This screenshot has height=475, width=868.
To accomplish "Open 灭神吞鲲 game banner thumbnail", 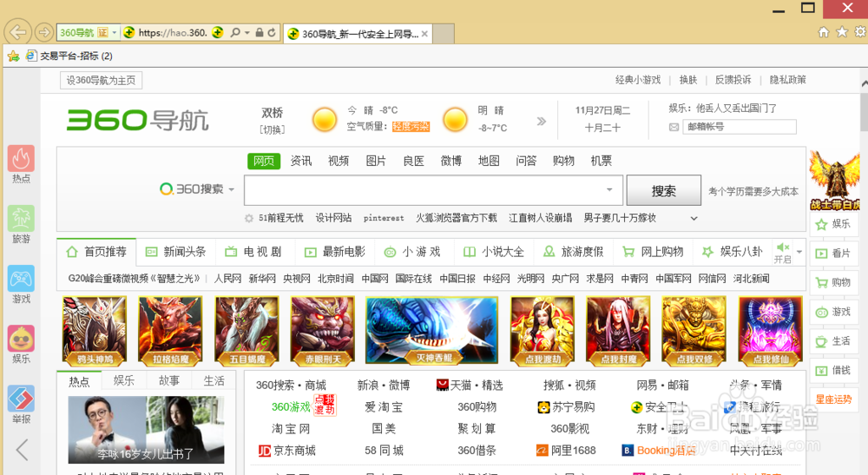I will [x=431, y=330].
